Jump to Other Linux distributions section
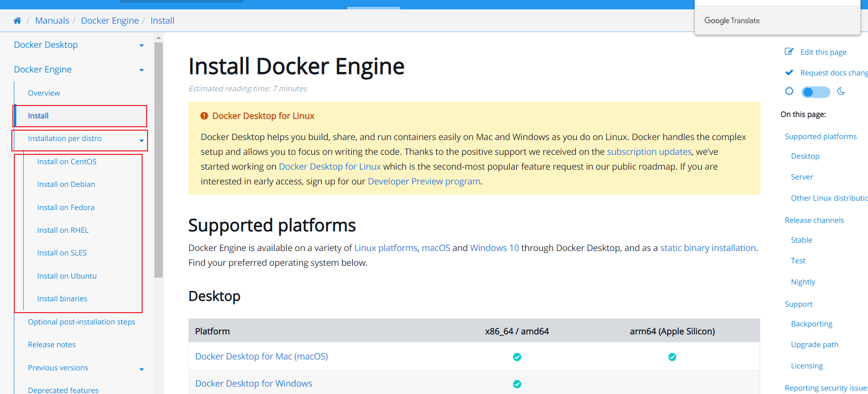Screen dimensions: 868x394 click(830, 198)
